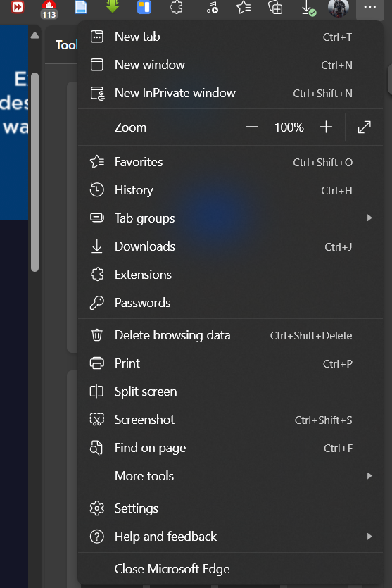The height and width of the screenshot is (588, 392).
Task: Open the Downloads toolbar icon with checkmark
Action: click(x=308, y=8)
